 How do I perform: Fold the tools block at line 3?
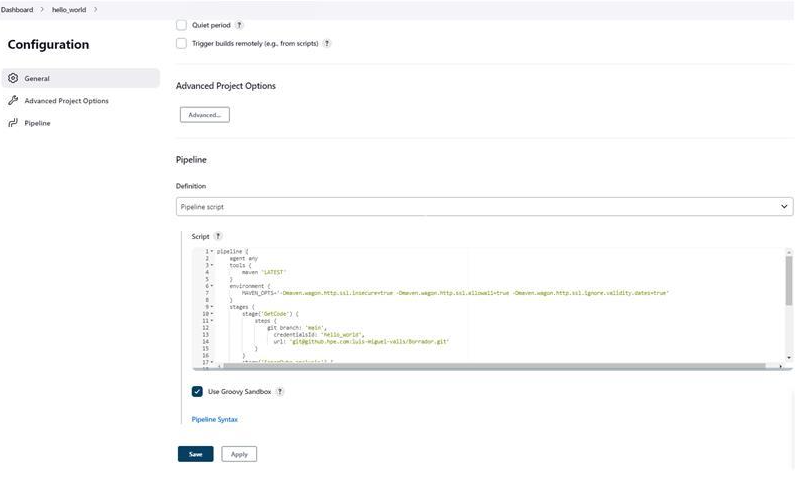coord(212,265)
